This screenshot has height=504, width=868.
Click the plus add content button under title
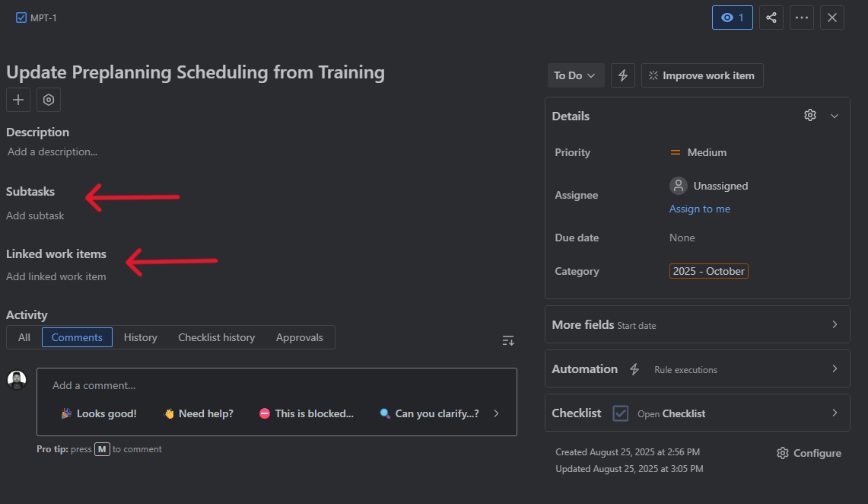point(18,100)
